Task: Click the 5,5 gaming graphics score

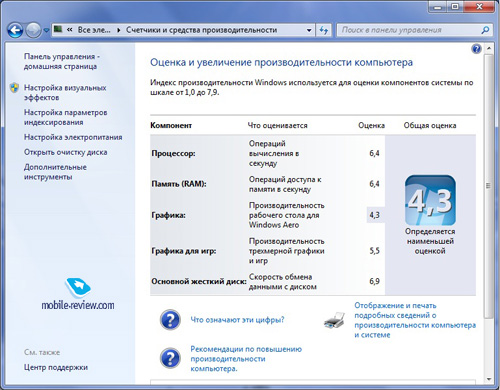Action: [374, 251]
